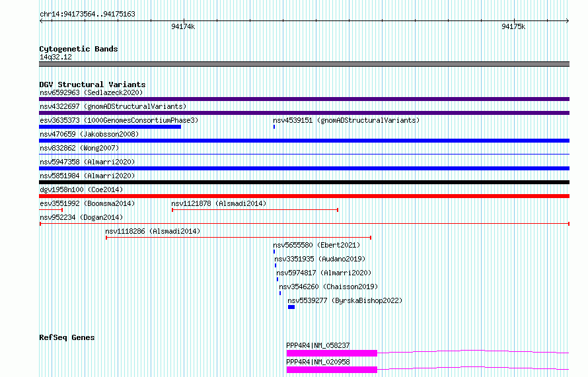Open nsv4539151 (gnomADStructuralVariants) label
The height and width of the screenshot is (377, 588).
(x=346, y=120)
